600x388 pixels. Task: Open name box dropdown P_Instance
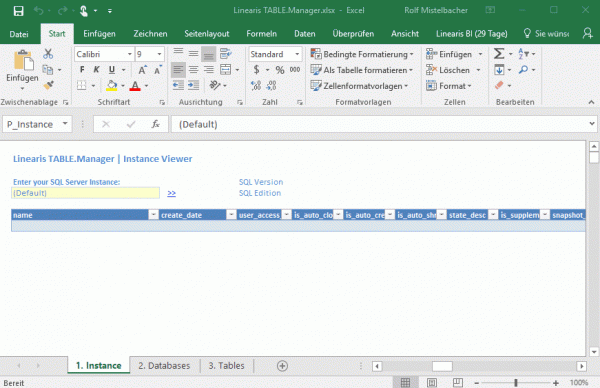click(65, 124)
